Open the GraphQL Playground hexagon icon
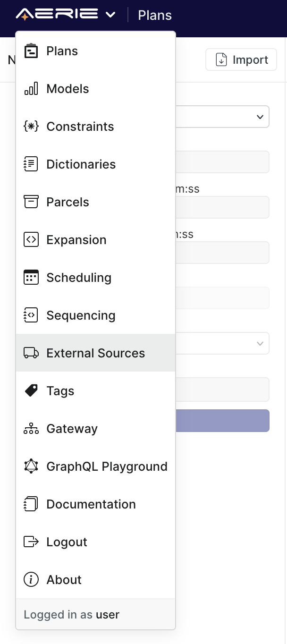 coord(31,466)
